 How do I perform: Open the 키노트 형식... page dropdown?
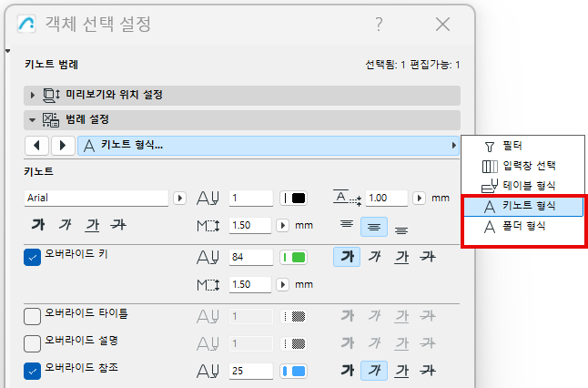(x=269, y=146)
